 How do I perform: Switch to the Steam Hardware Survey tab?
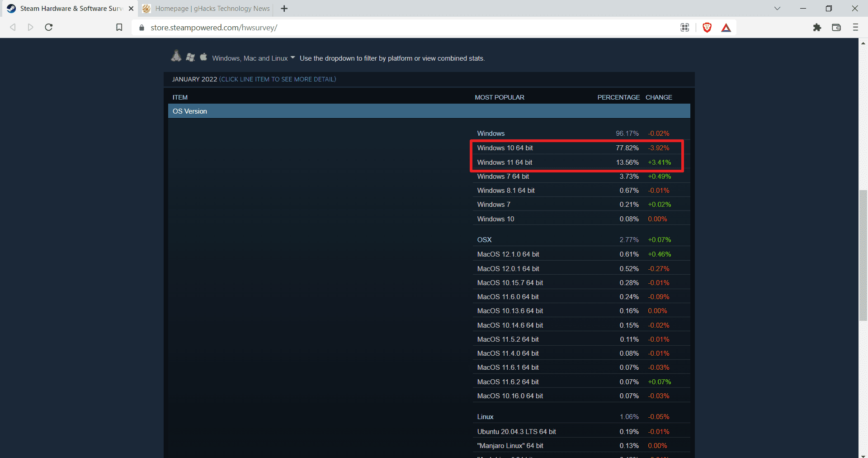pyautogui.click(x=68, y=8)
